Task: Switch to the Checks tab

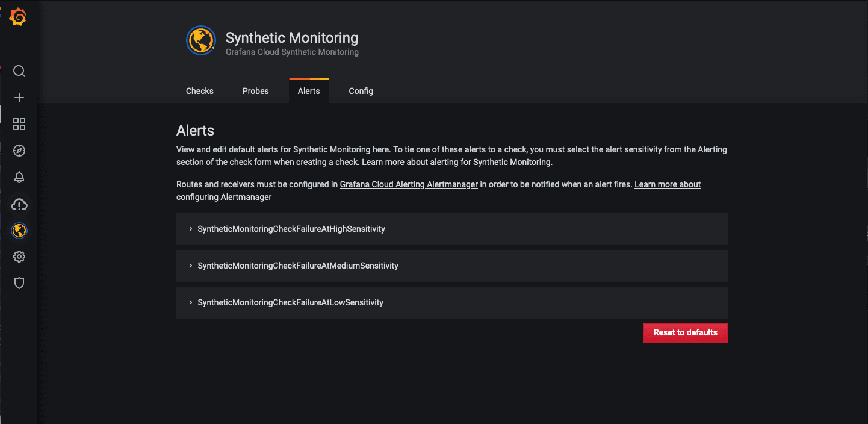Action: click(x=199, y=91)
